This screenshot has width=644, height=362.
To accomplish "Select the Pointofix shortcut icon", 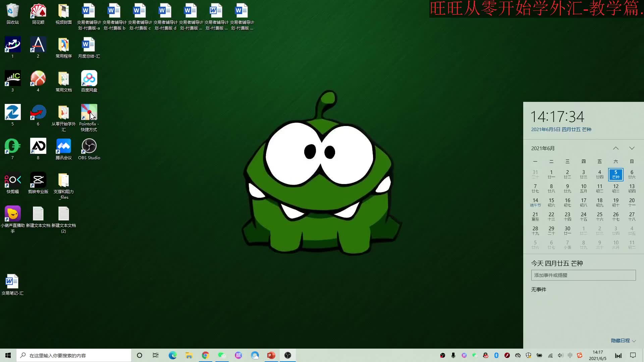I will [x=89, y=118].
